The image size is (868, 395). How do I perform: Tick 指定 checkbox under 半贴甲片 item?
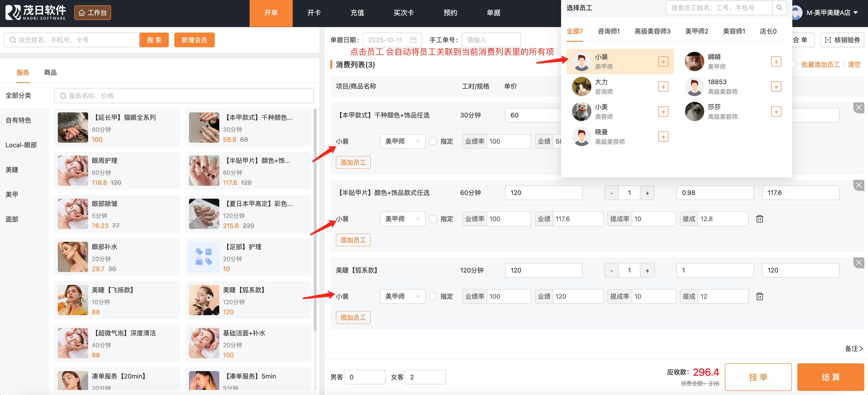(433, 219)
